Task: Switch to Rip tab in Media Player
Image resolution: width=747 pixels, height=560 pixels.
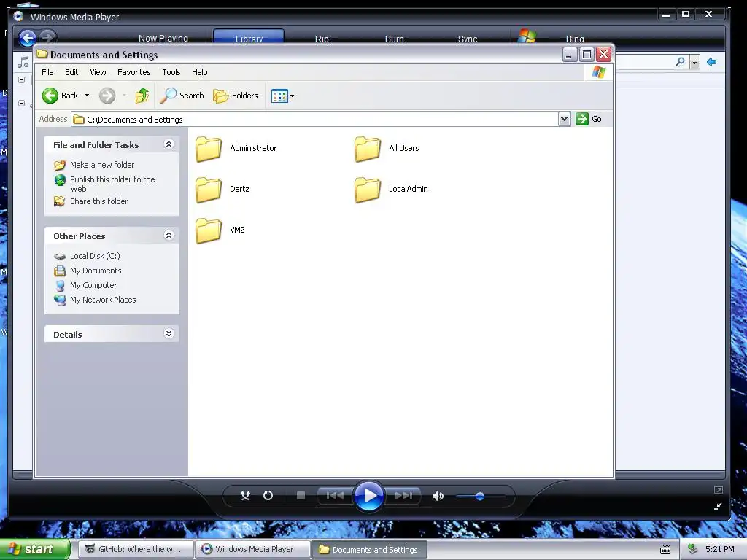Action: (322, 39)
